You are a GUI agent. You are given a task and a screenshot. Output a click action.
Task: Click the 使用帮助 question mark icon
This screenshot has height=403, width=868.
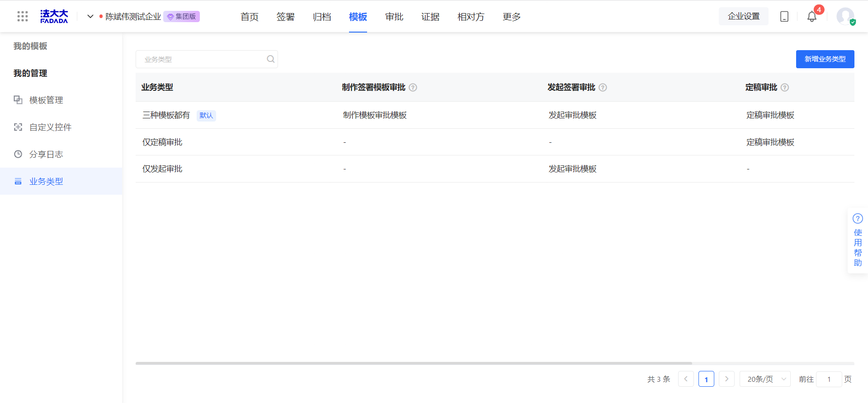[x=858, y=219]
